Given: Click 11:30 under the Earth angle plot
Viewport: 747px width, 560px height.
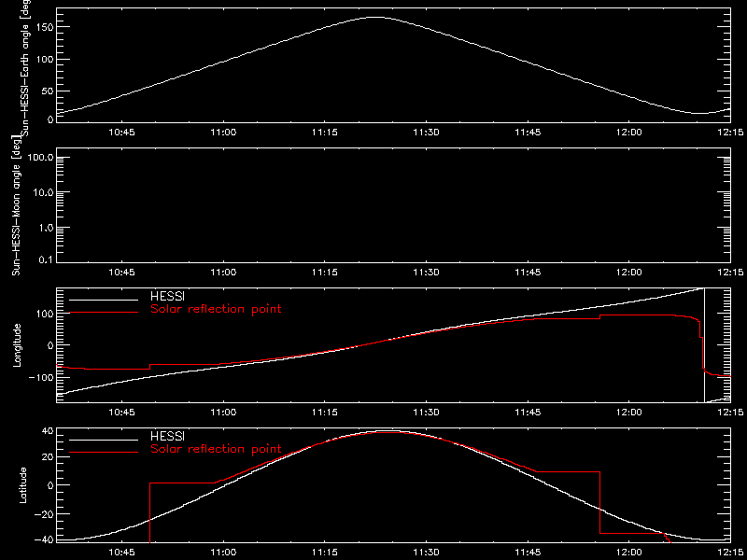Looking at the screenshot, I should (426, 133).
